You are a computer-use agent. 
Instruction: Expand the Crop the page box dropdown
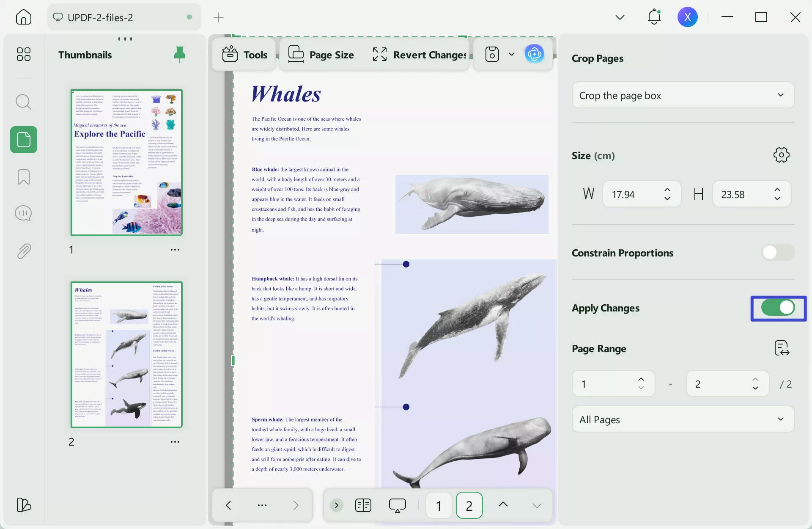tap(683, 95)
